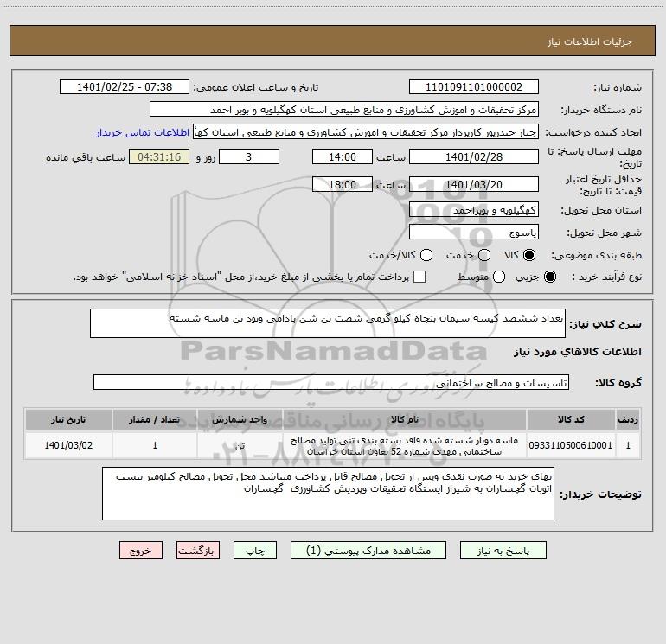Select the کالا radio button
Screen dimensions: 666x644
point(529,255)
